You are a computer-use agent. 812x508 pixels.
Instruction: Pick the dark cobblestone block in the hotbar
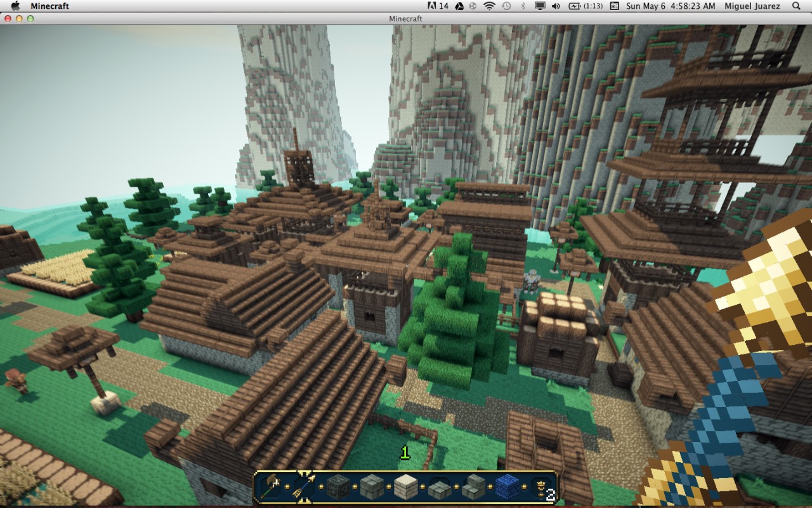pos(337,486)
